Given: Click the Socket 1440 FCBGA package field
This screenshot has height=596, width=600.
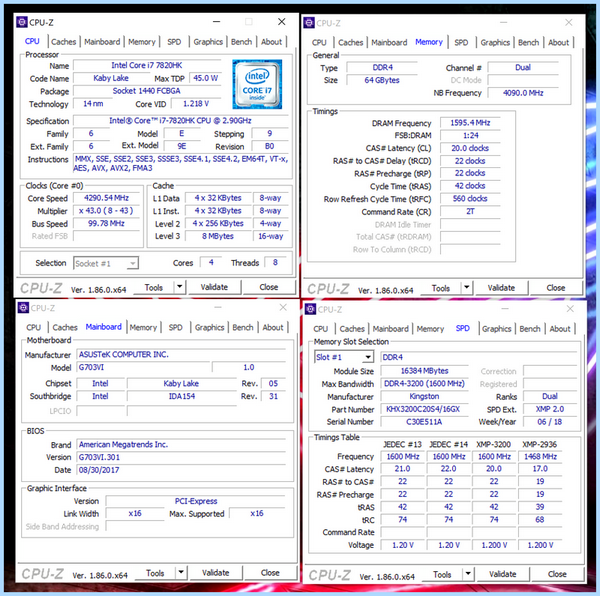Looking at the screenshot, I should [x=147, y=91].
